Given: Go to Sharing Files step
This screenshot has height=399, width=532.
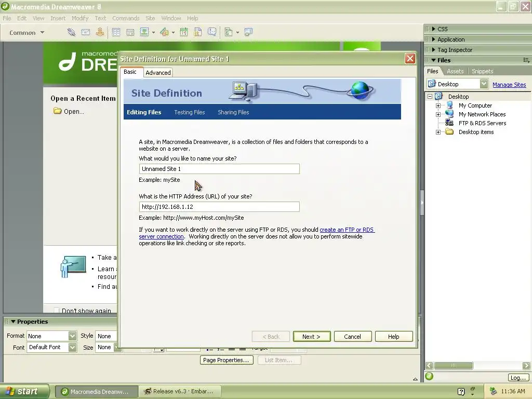Looking at the screenshot, I should pos(233,112).
